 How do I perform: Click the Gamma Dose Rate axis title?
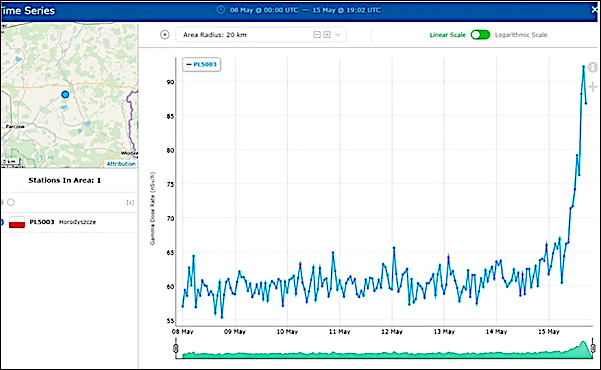tap(152, 209)
